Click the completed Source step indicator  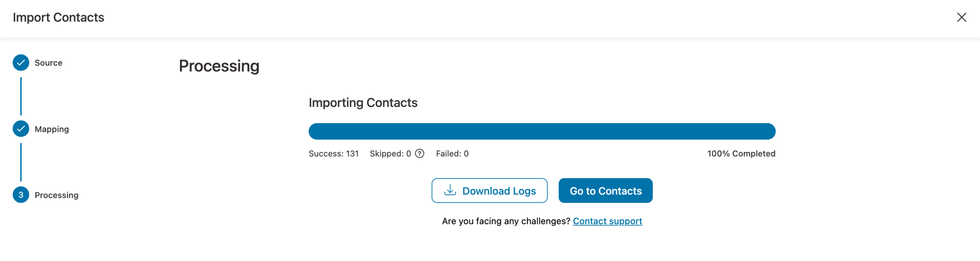tap(20, 62)
